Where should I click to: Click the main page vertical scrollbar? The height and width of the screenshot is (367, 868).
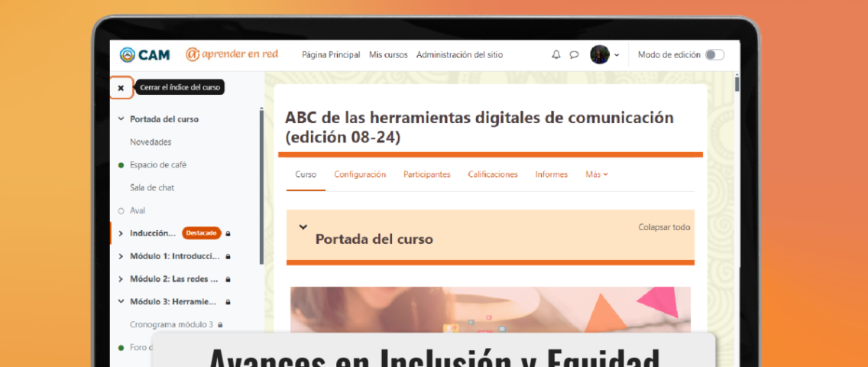(737, 84)
